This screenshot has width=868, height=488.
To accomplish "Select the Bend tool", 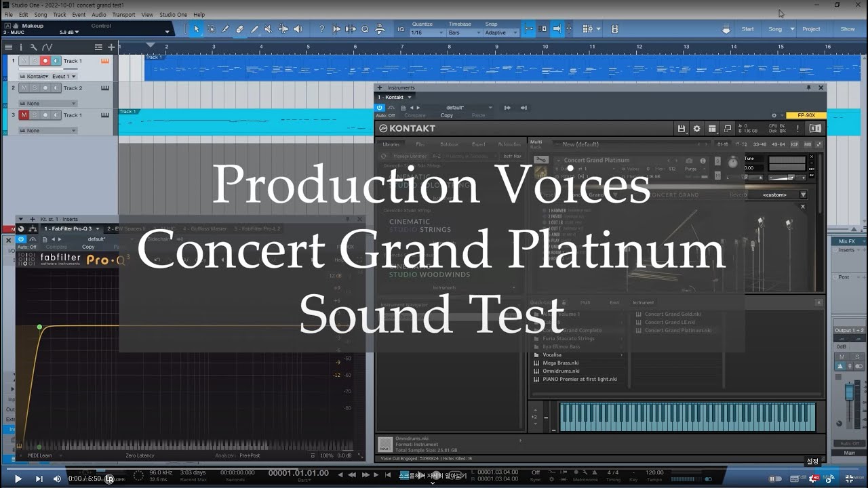I will pos(283,29).
